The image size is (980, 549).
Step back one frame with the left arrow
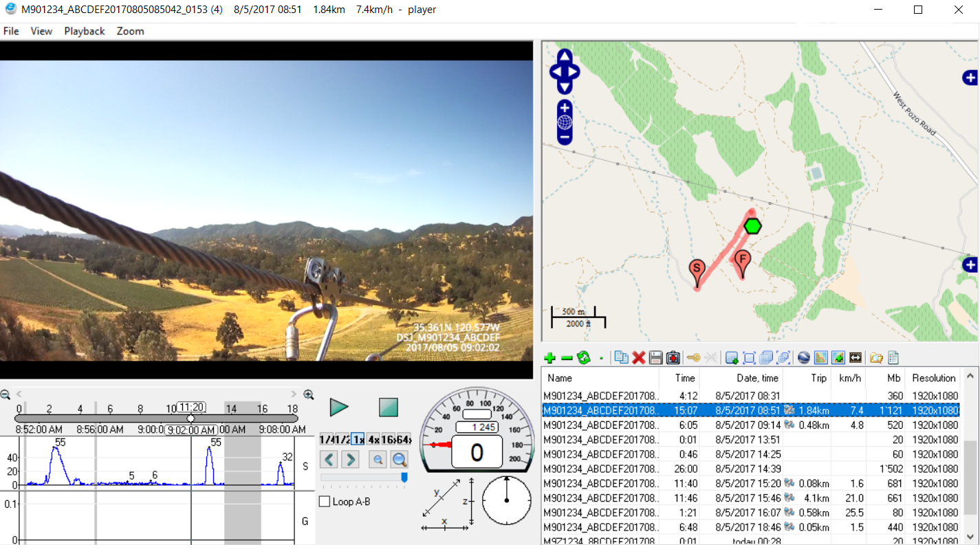coord(329,459)
